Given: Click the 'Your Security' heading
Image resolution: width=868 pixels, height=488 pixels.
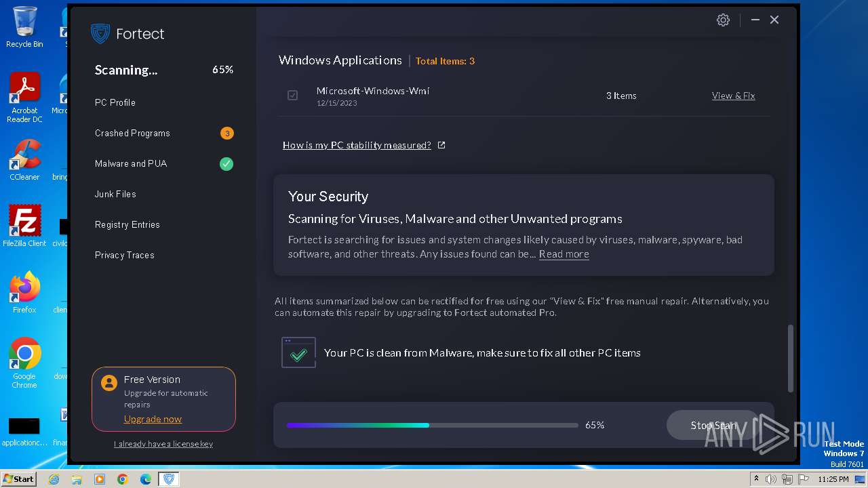Looking at the screenshot, I should (328, 197).
